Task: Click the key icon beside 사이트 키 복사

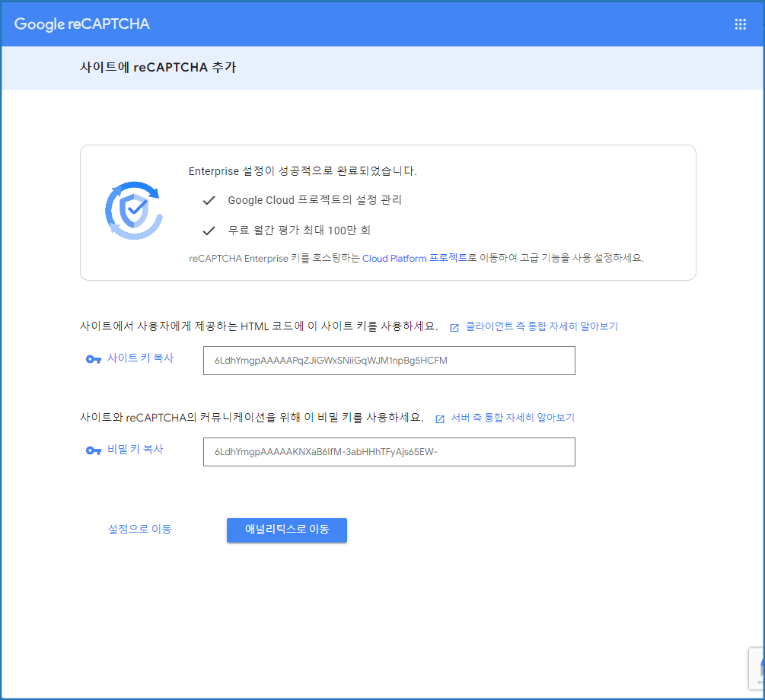Action: (94, 360)
